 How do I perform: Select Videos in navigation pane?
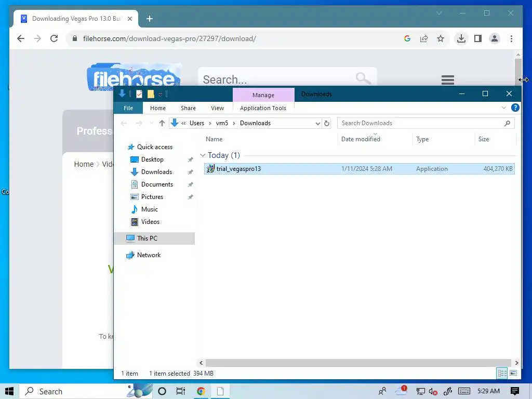[150, 222]
